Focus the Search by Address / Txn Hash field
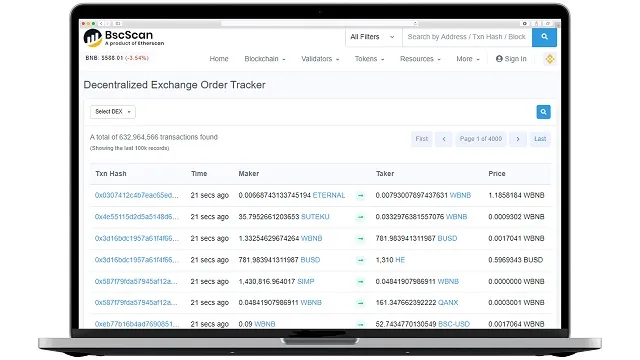 pyautogui.click(x=467, y=37)
